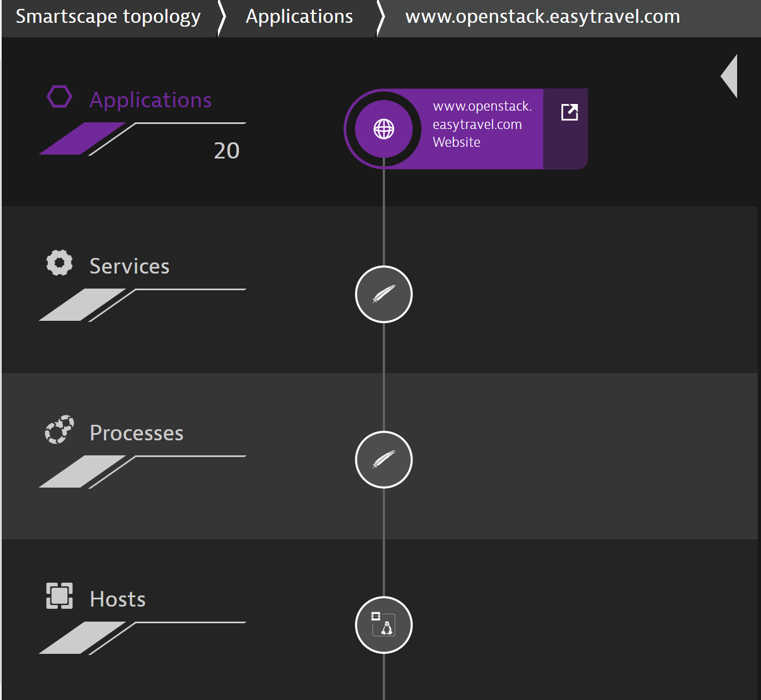Go to Applications breadcrumb
761x700 pixels.
pyautogui.click(x=299, y=17)
